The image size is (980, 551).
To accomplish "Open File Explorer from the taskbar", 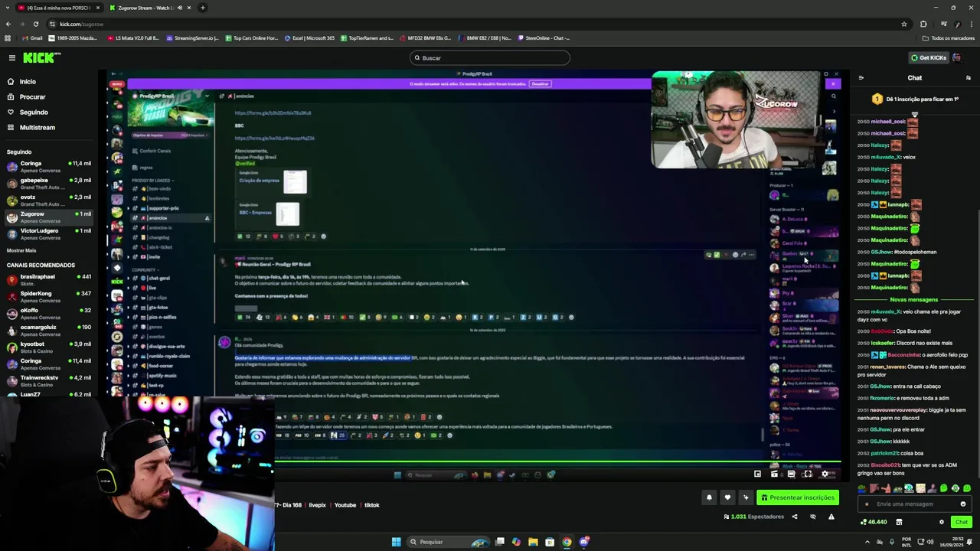I will click(x=533, y=542).
